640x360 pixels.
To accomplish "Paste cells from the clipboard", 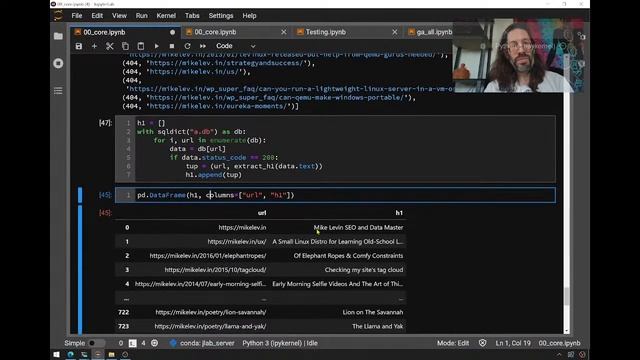I will coord(141,46).
